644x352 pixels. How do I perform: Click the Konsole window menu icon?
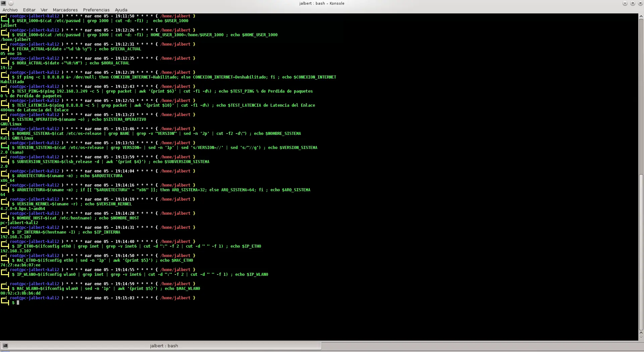(x=3, y=3)
